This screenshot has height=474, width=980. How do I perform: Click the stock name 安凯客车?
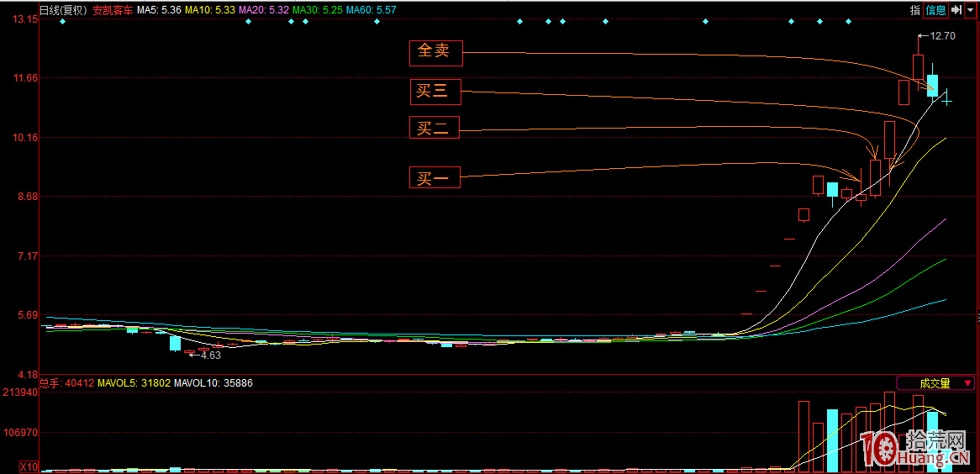[113, 9]
